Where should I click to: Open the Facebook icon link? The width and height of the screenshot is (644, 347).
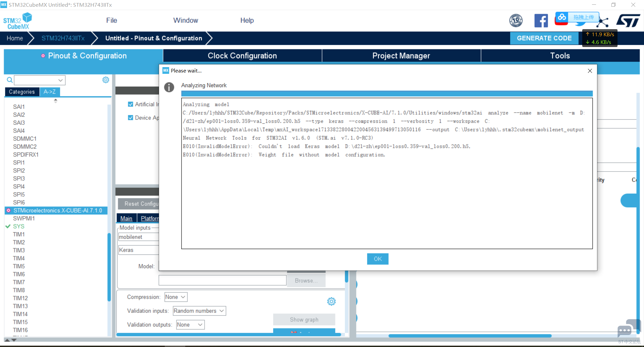[541, 21]
